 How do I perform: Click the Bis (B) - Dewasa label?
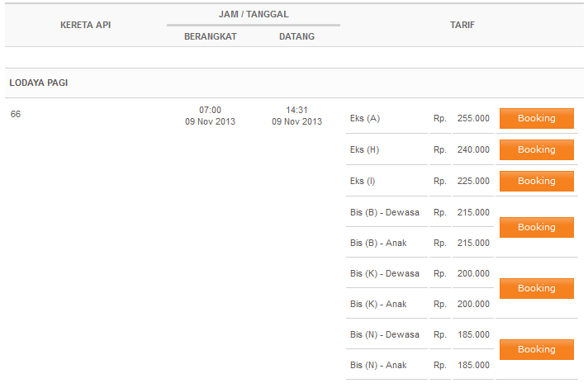[385, 212]
